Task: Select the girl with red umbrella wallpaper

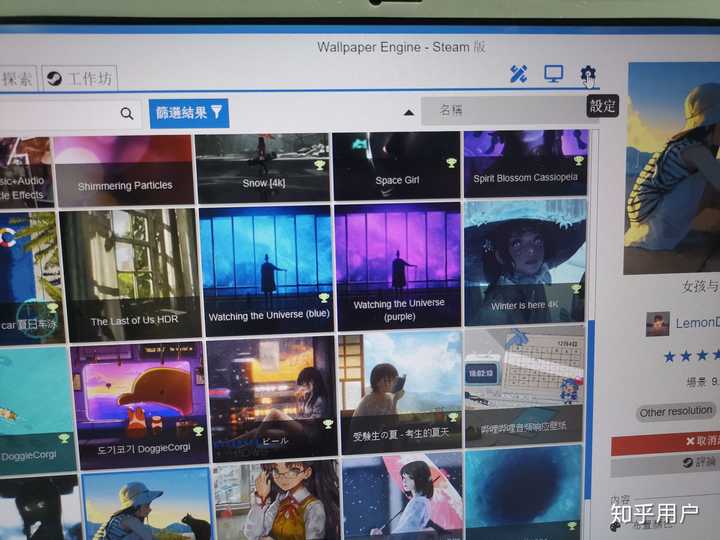Action: coord(403,497)
